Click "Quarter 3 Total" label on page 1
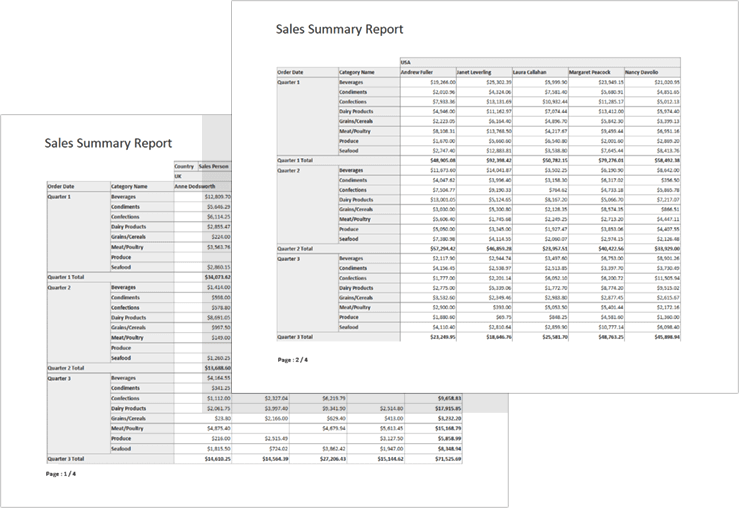739x508 pixels. tap(66, 459)
